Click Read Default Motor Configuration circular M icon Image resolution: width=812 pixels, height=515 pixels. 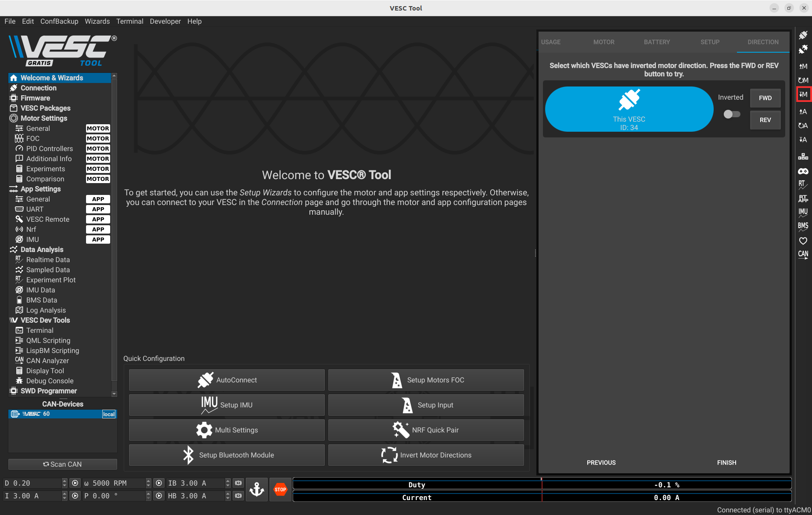click(x=803, y=80)
